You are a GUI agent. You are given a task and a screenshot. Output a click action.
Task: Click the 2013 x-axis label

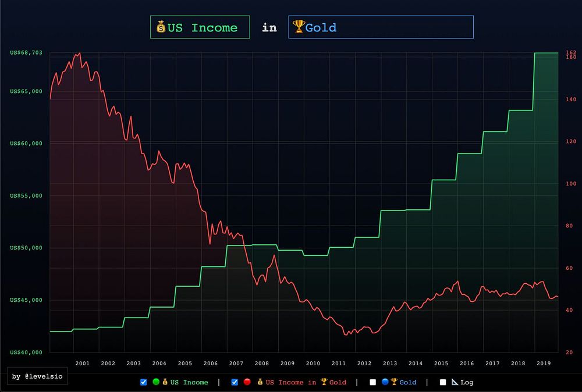(390, 364)
